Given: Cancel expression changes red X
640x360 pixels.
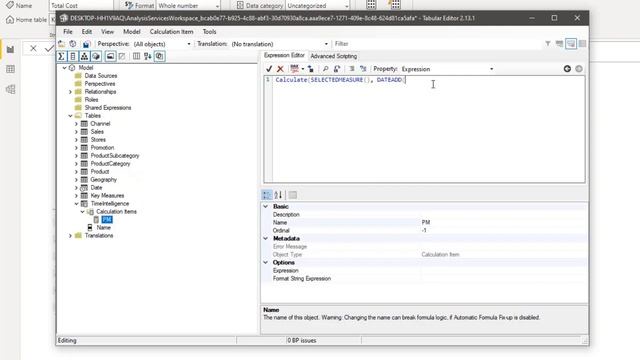Looking at the screenshot, I should click(x=280, y=69).
